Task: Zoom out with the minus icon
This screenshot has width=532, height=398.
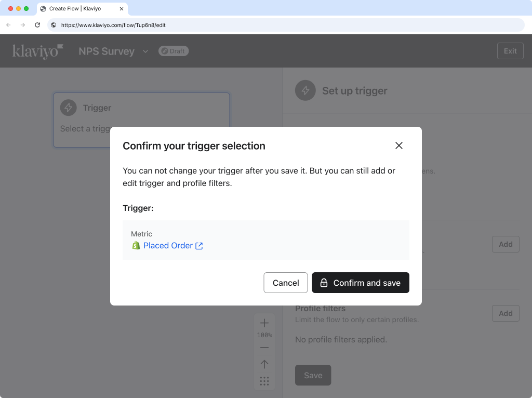Action: (x=264, y=347)
